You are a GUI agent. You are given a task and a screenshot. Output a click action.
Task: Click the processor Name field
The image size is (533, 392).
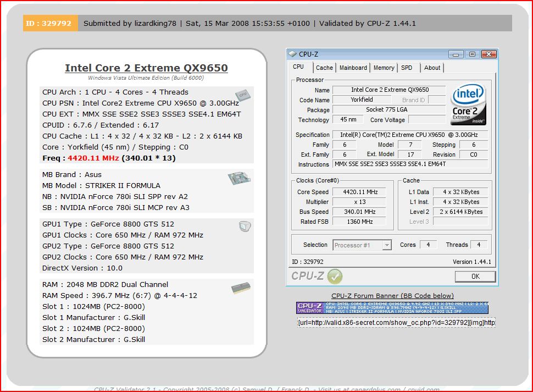(389, 90)
